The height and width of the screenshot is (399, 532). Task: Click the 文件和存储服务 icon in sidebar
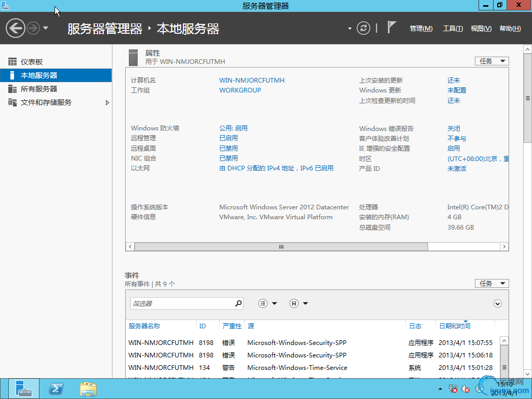pyautogui.click(x=12, y=102)
